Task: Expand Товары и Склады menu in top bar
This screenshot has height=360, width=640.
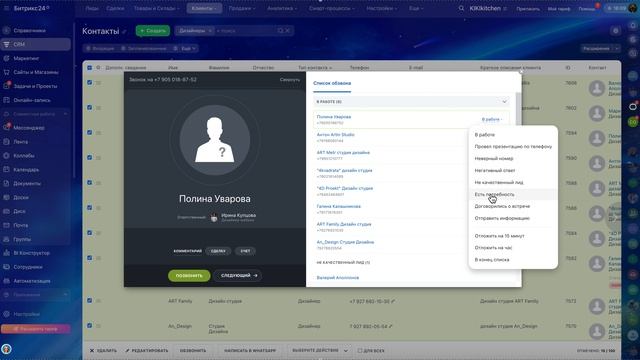Action: [156, 8]
